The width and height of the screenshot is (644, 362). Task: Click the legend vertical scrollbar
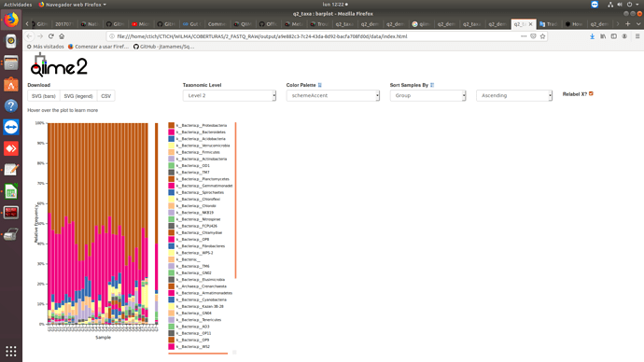coord(236,200)
